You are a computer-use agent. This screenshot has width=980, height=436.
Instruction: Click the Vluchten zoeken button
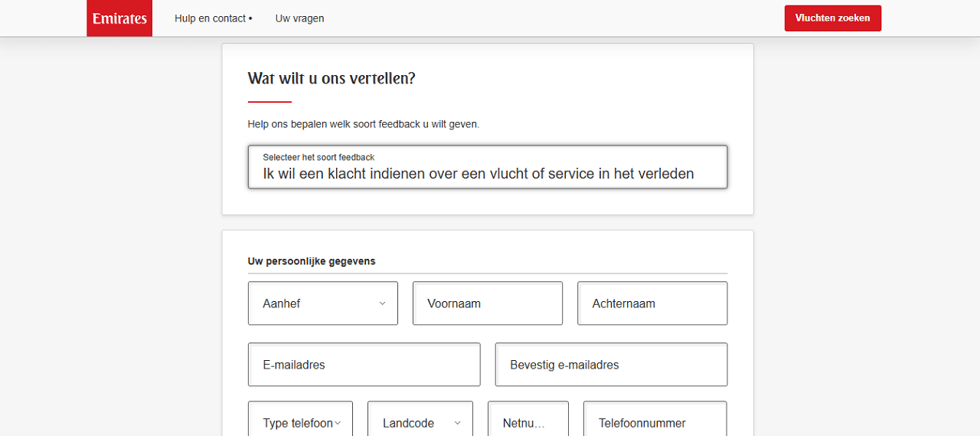coord(833,18)
